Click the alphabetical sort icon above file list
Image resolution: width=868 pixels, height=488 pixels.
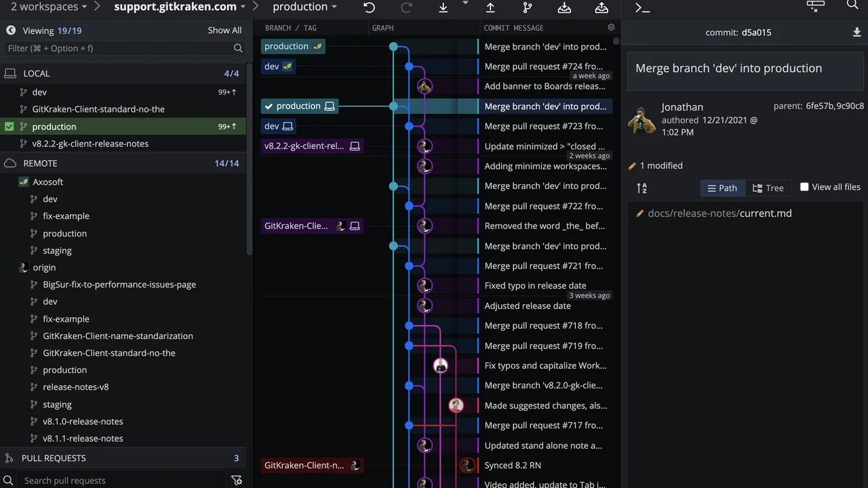click(x=642, y=188)
